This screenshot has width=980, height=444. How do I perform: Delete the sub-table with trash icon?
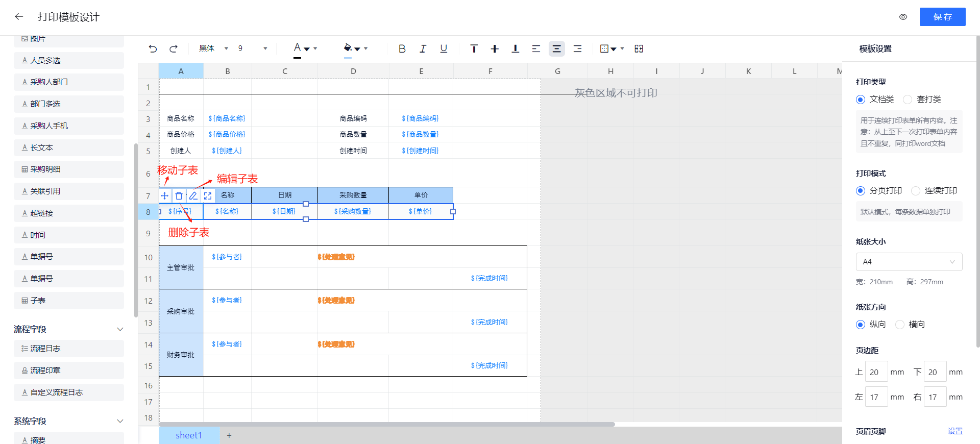click(179, 195)
